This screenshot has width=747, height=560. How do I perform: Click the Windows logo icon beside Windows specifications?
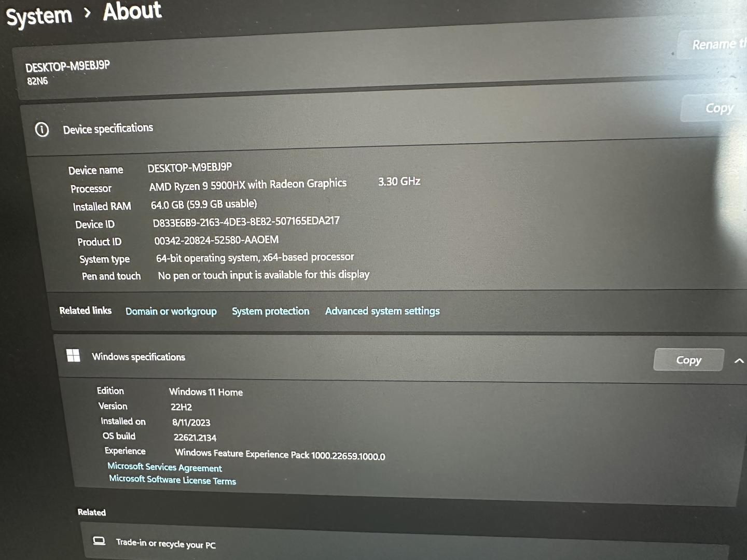click(73, 356)
